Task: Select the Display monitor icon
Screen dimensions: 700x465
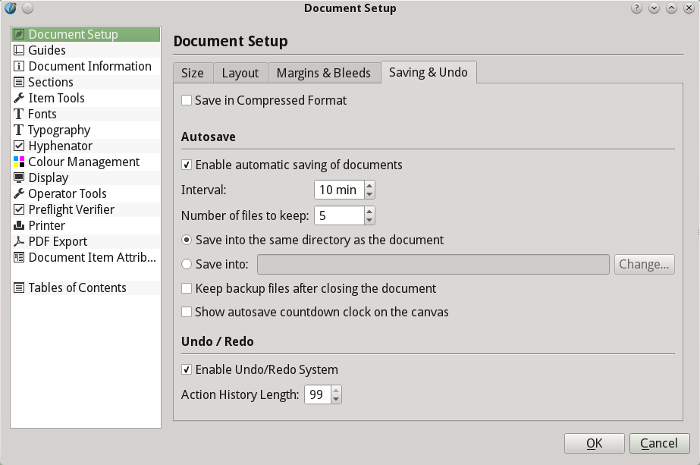Action: (19, 178)
